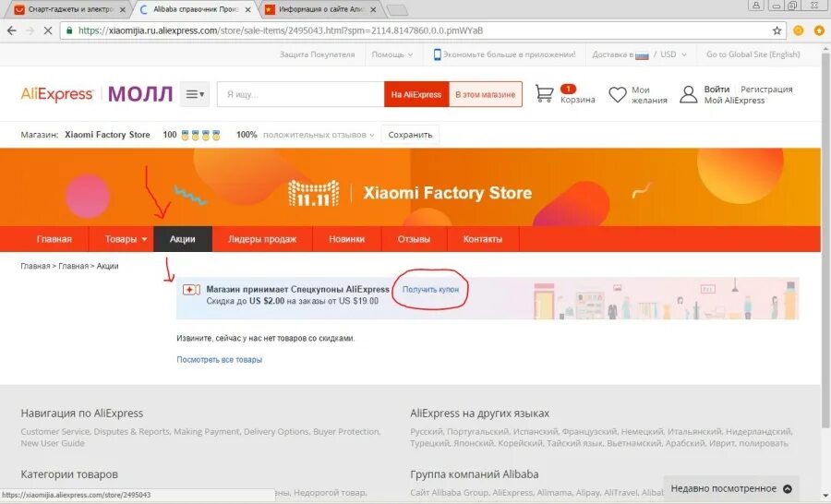
Task: Close the Информация о сайте tab
Action: point(373,9)
